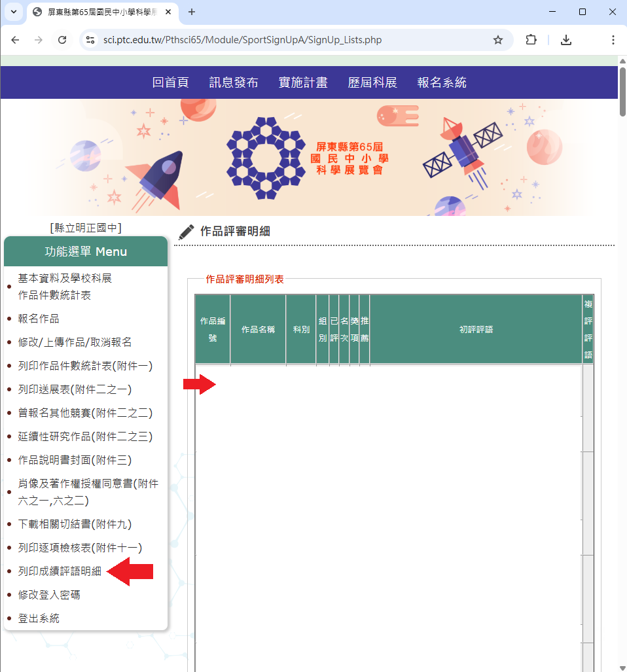Open the downloads icon

565,40
